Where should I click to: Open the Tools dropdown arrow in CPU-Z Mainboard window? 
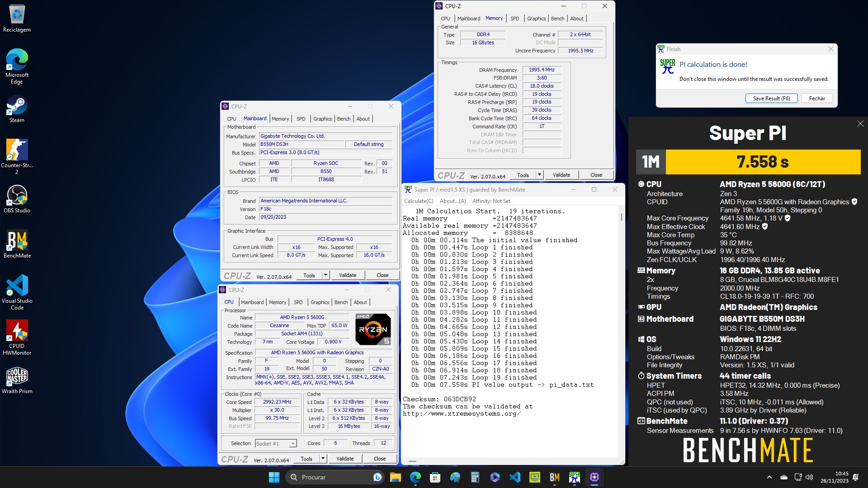coord(325,275)
